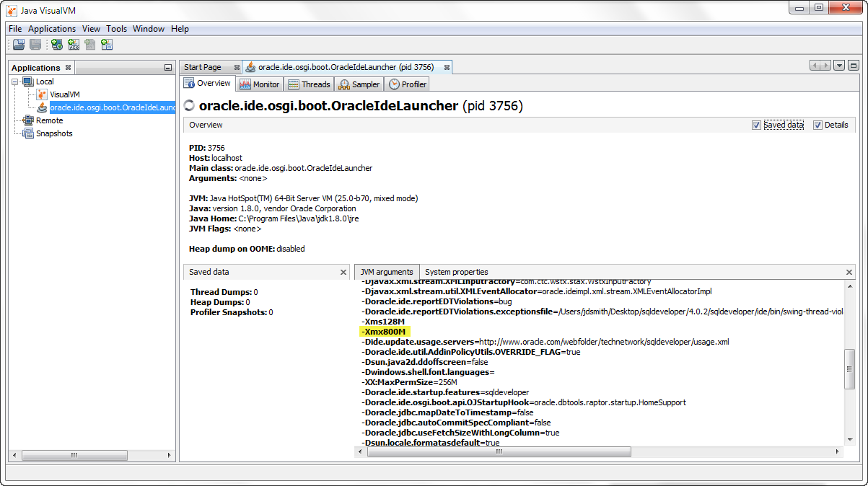Open the document list dropdown arrow
Viewport: 868px width, 486px height.
pyautogui.click(x=839, y=66)
